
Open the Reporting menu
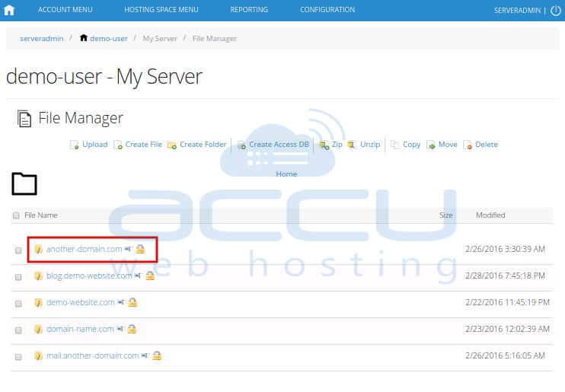249,10
